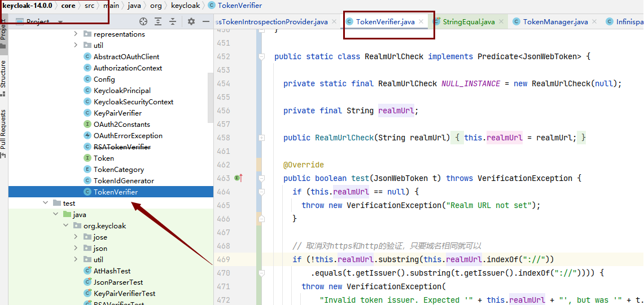The width and height of the screenshot is (644, 305).
Task: Select AuthorizationContext in project tree
Action: click(x=128, y=68)
